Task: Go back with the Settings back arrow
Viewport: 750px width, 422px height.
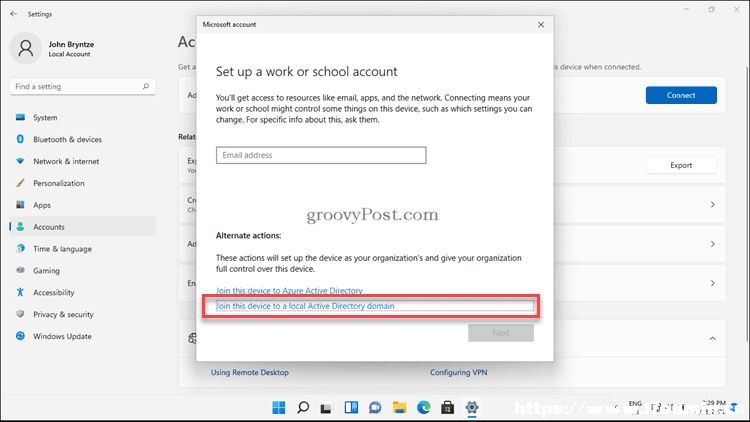Action: pos(13,14)
